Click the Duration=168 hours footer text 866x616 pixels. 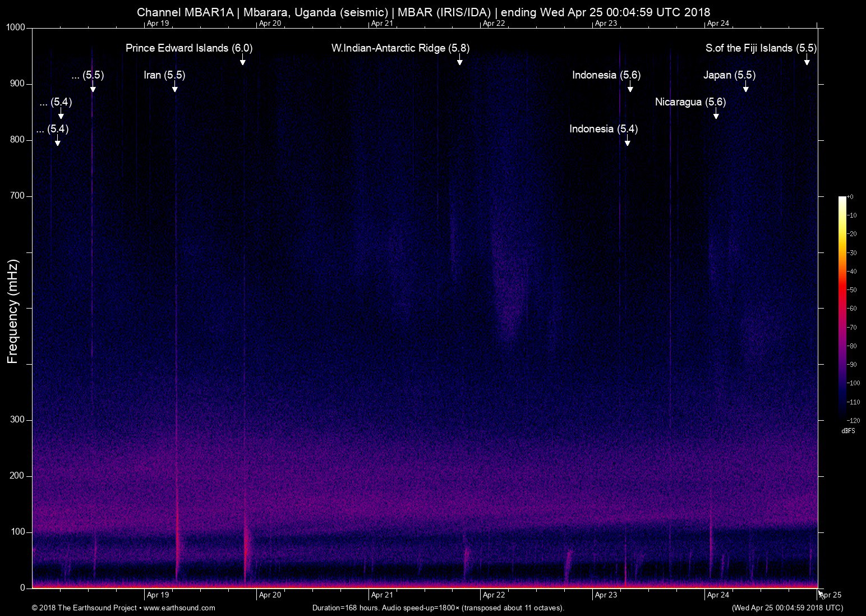pos(437,608)
